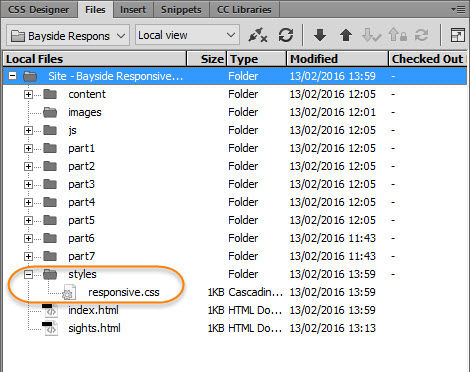Select the styles folder name
The image size is (470, 372).
pyautogui.click(x=82, y=274)
